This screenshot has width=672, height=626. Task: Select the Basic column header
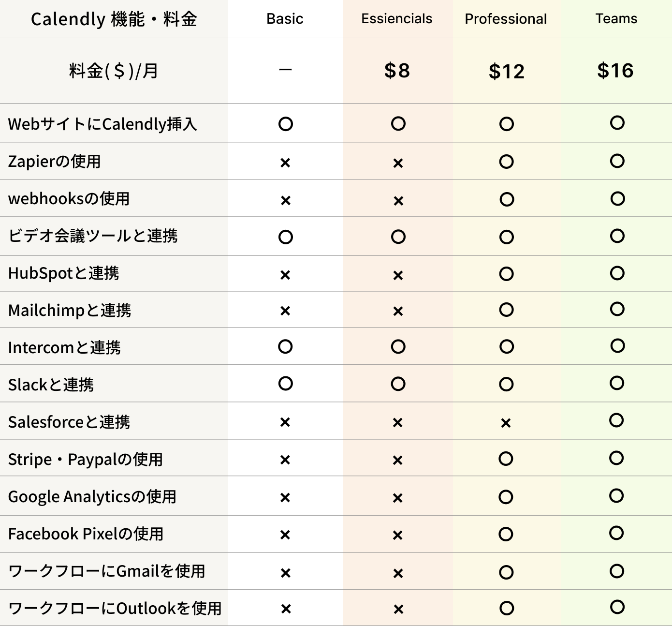(x=285, y=19)
